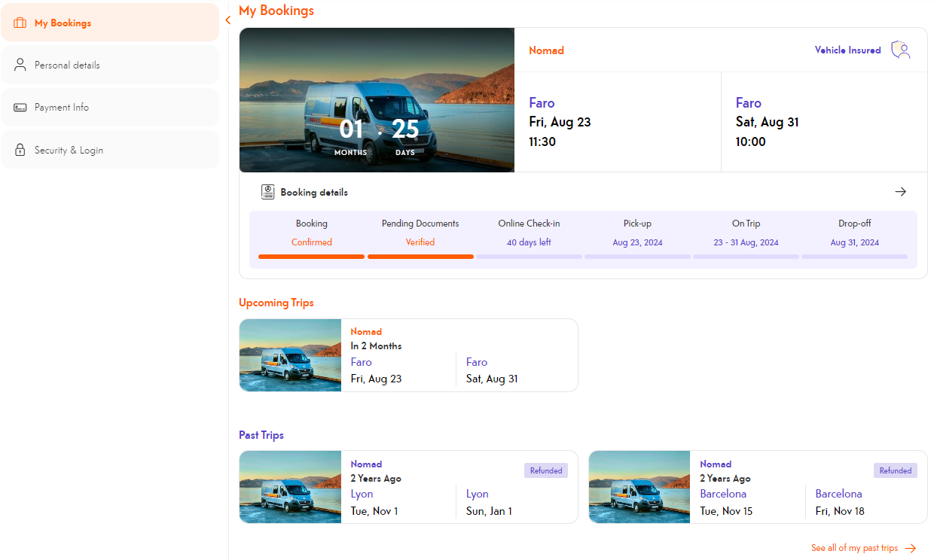Open the upcoming Faro trip card

coord(408,355)
